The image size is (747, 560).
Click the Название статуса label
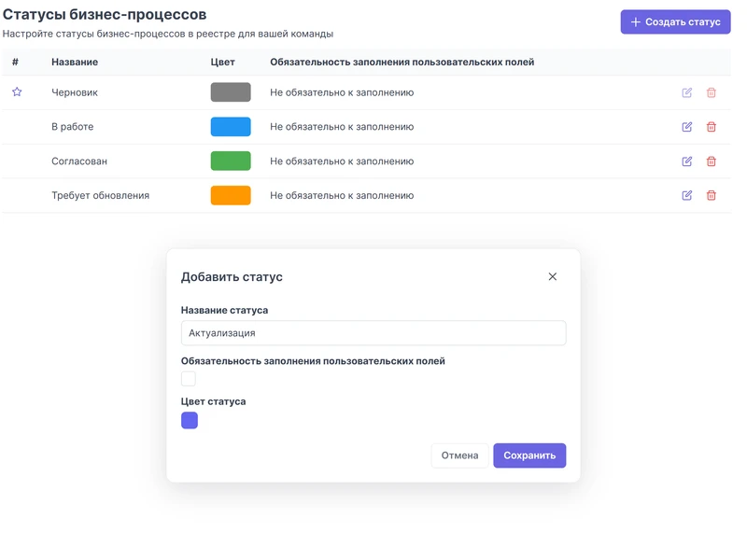(224, 310)
